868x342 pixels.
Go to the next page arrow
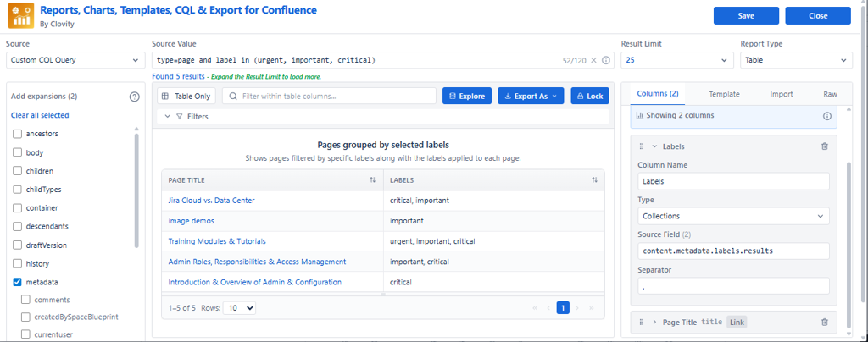click(576, 308)
